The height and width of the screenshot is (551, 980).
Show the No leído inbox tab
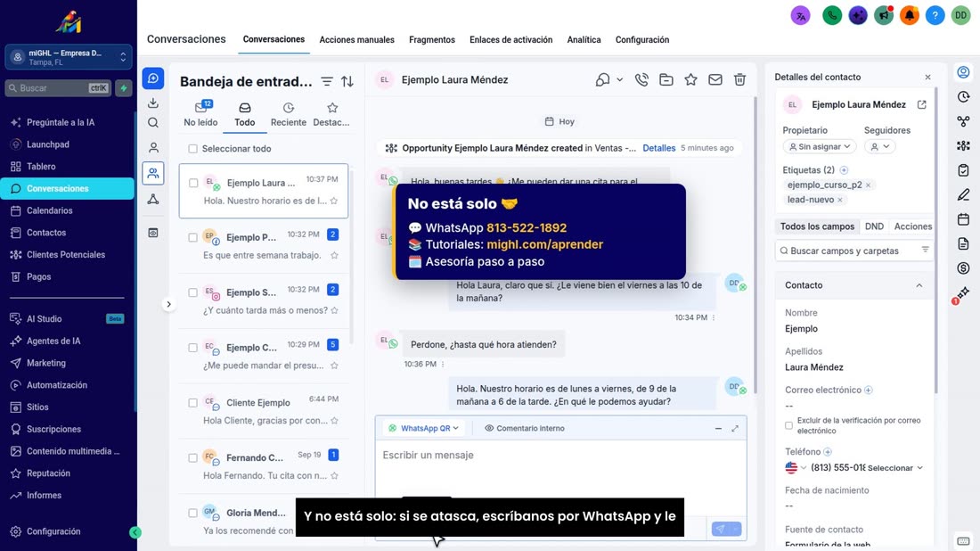[x=200, y=114]
